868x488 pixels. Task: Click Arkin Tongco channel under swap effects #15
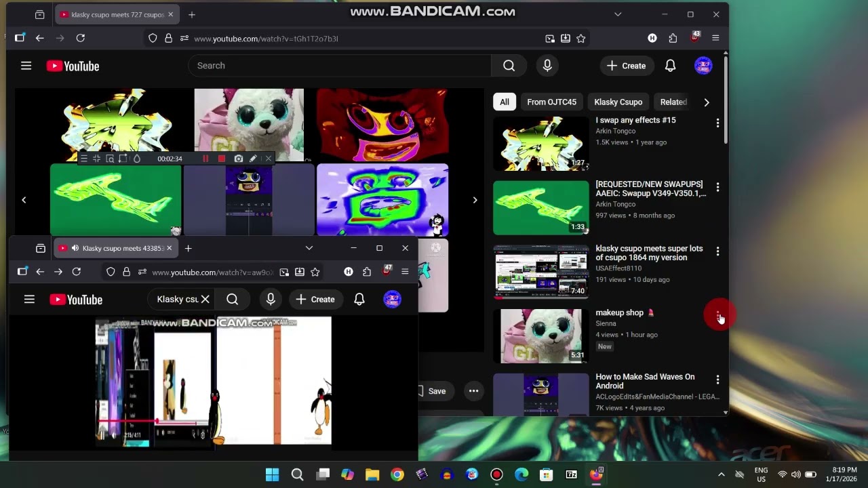[x=615, y=131]
